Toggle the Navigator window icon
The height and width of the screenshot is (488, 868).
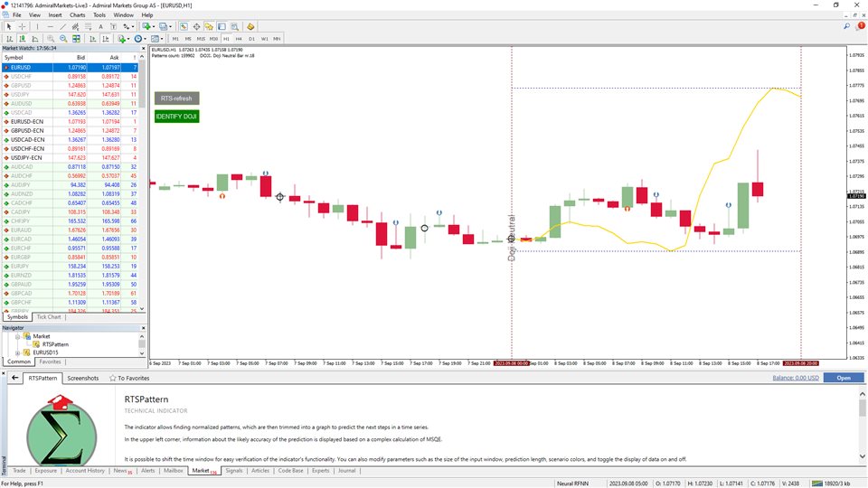point(209,26)
